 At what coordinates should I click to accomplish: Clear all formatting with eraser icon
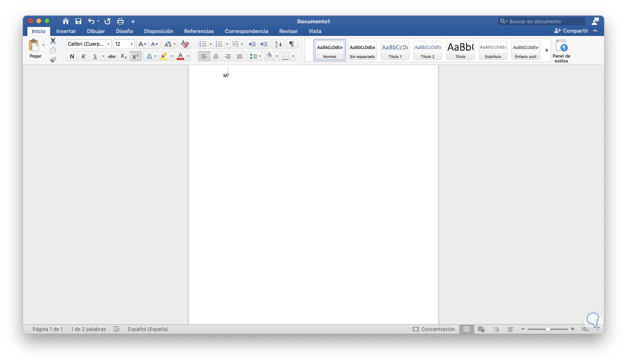(185, 44)
